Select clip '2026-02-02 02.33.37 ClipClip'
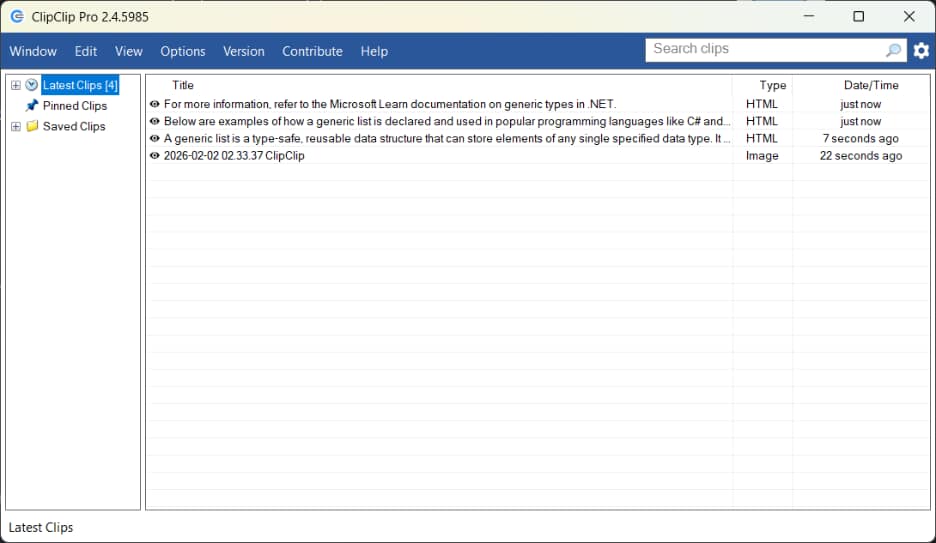 pos(234,156)
